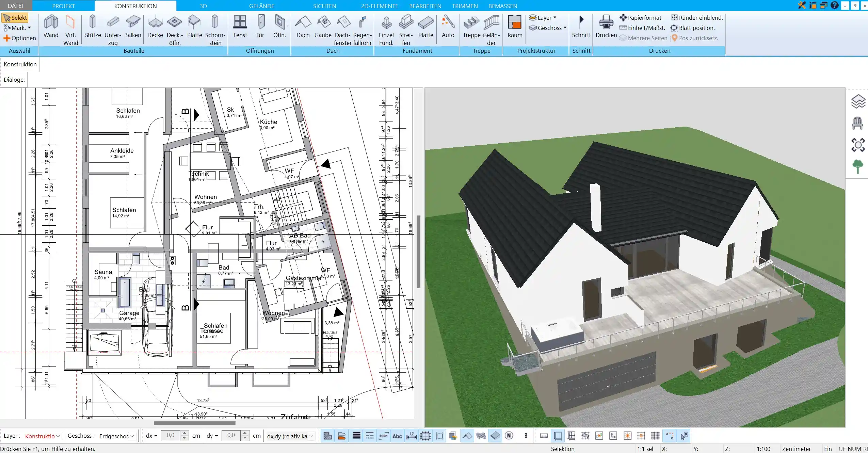Open the blue question mark help icon
This screenshot has width=868, height=453.
(x=834, y=5)
